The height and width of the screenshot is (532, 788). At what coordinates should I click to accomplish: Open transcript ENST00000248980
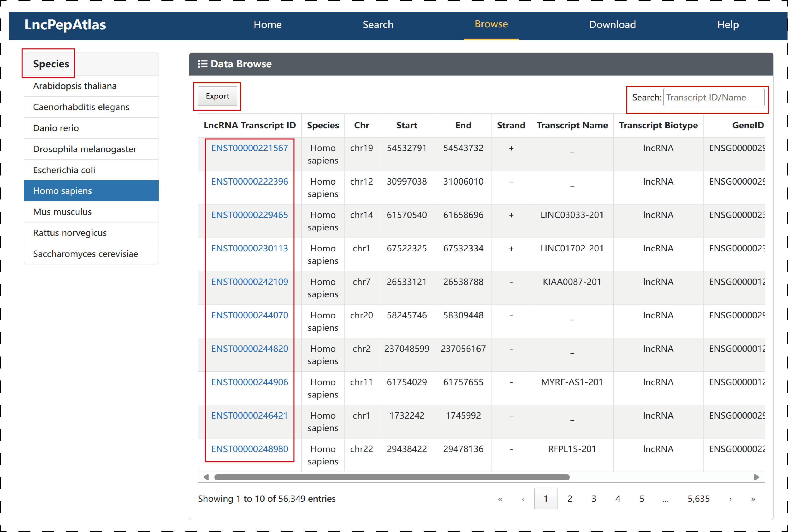pos(249,449)
